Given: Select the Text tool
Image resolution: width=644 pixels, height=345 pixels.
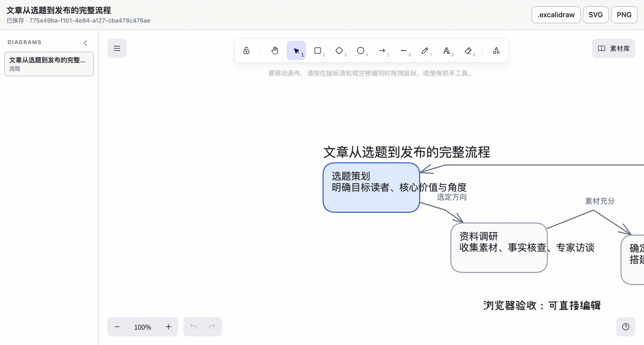Looking at the screenshot, I should pyautogui.click(x=447, y=51).
